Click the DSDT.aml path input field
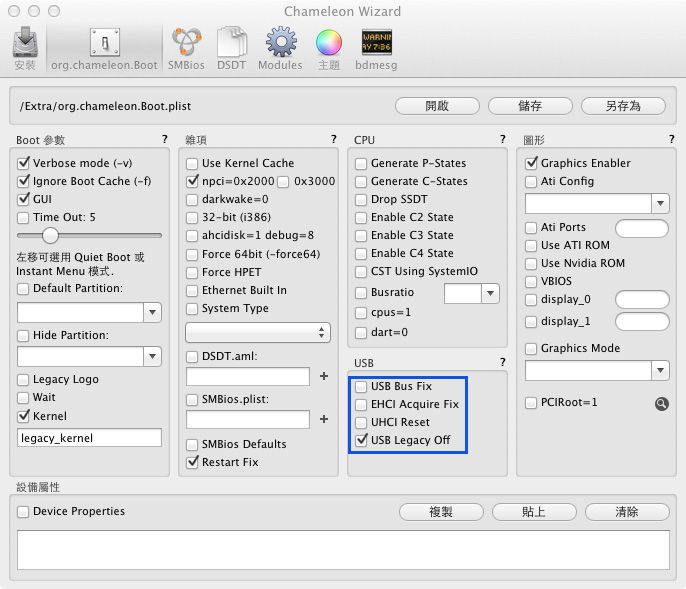 (248, 376)
